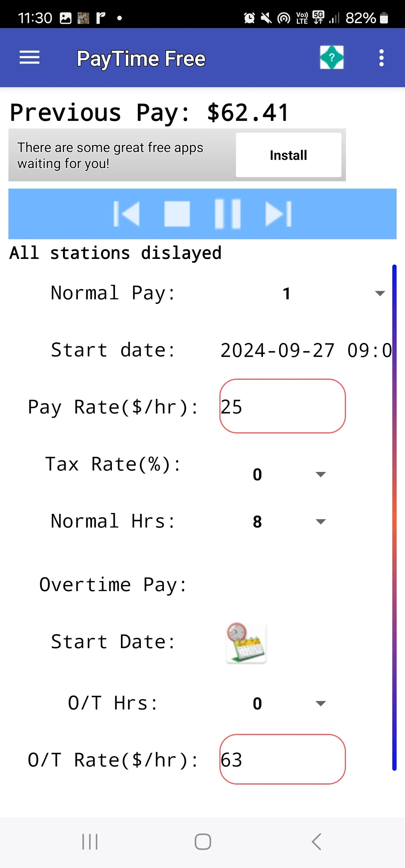Tap the Android home button

pyautogui.click(x=203, y=842)
